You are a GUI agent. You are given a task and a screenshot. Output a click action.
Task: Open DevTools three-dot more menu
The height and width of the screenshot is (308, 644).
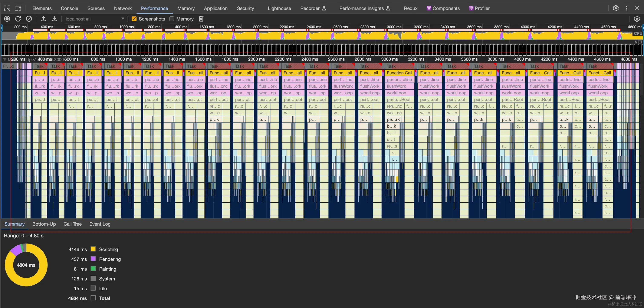coord(627,8)
